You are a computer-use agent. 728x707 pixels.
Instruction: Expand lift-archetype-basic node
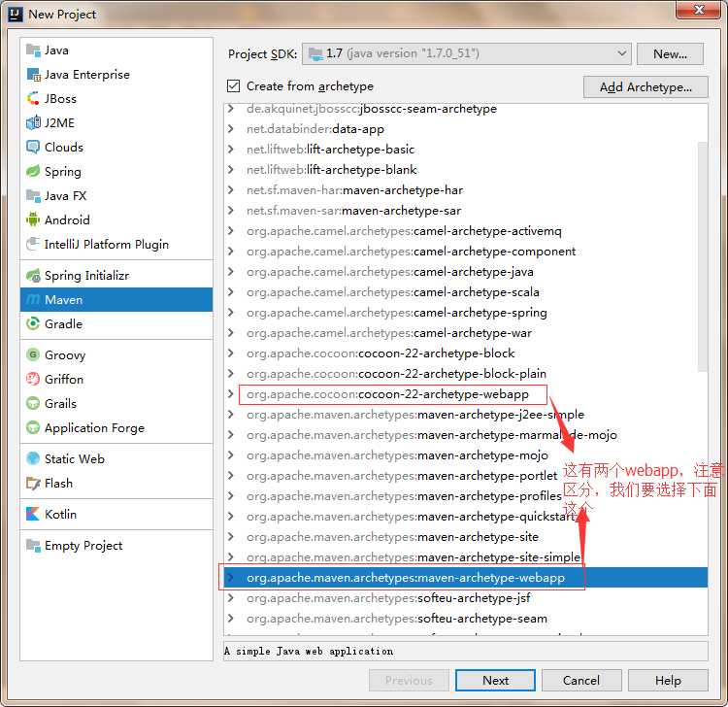point(231,150)
